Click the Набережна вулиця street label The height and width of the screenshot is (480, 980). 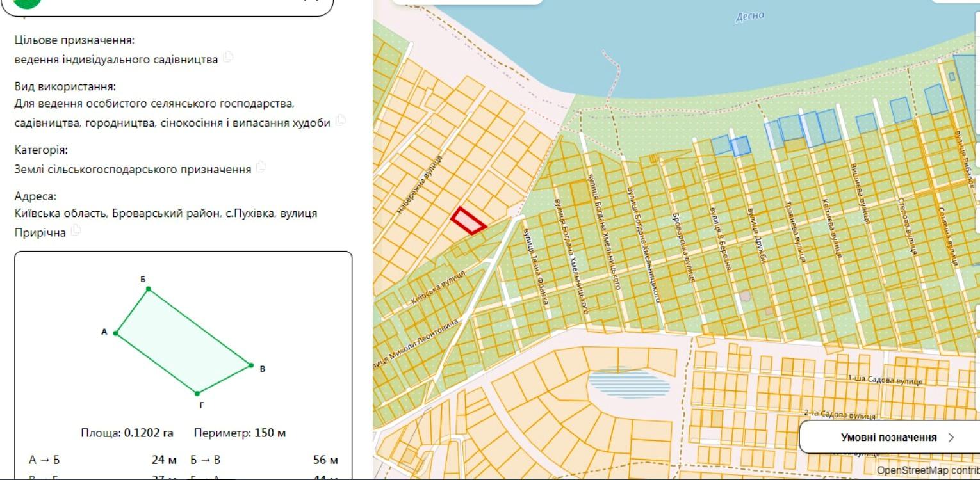[419, 184]
